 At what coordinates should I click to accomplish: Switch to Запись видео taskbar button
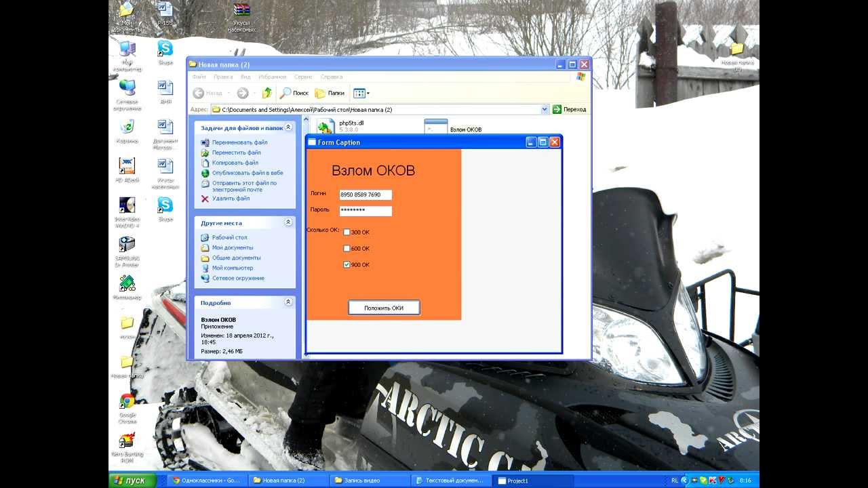tap(368, 481)
